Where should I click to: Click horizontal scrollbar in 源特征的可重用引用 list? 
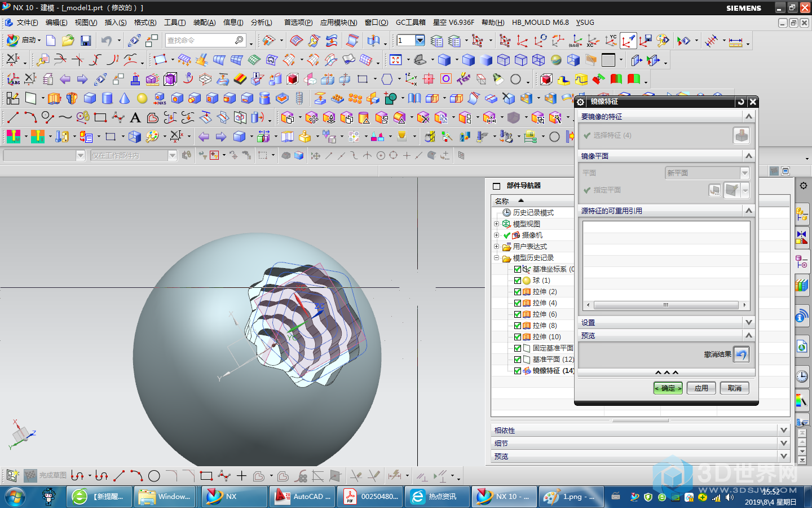[x=666, y=305]
